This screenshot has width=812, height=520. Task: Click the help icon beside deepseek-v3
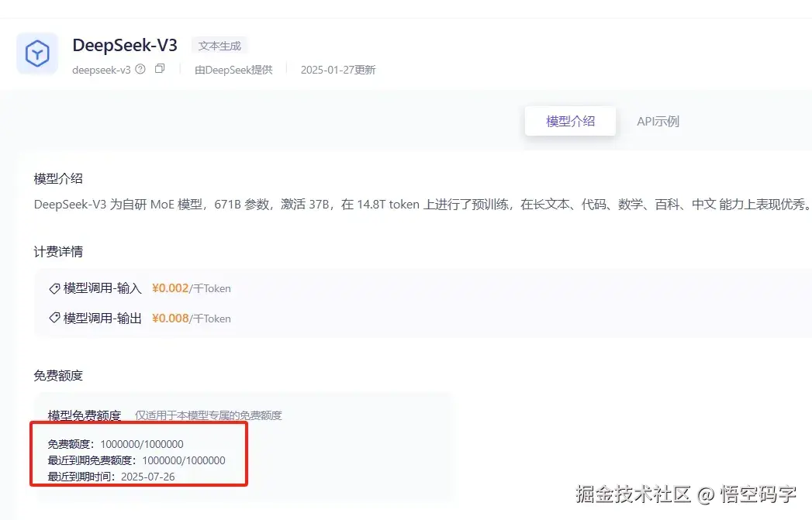140,69
